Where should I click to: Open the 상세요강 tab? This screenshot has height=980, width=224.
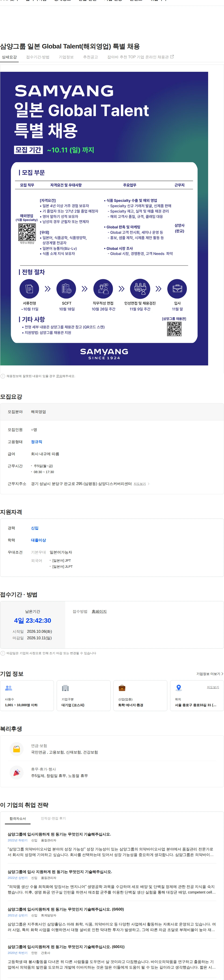[x=9, y=57]
